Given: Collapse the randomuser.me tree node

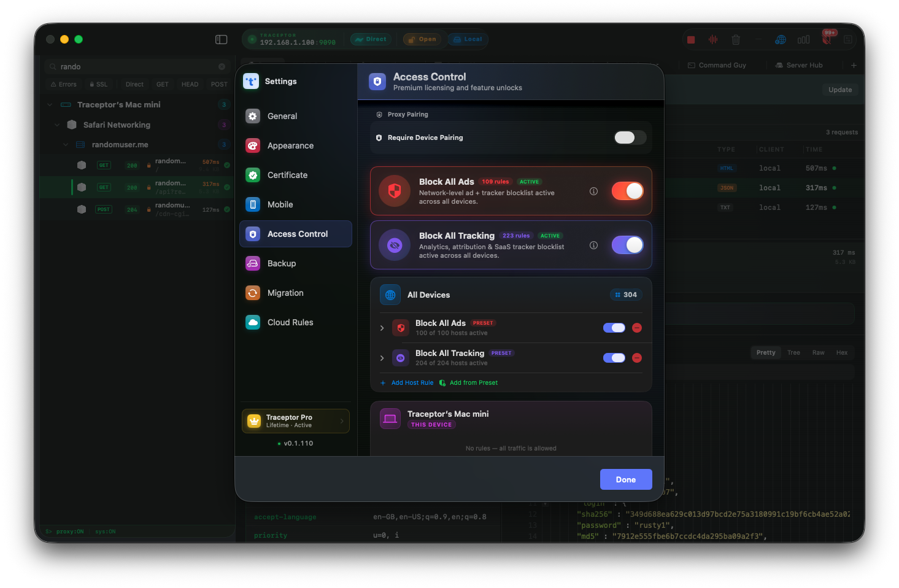Looking at the screenshot, I should [x=66, y=145].
